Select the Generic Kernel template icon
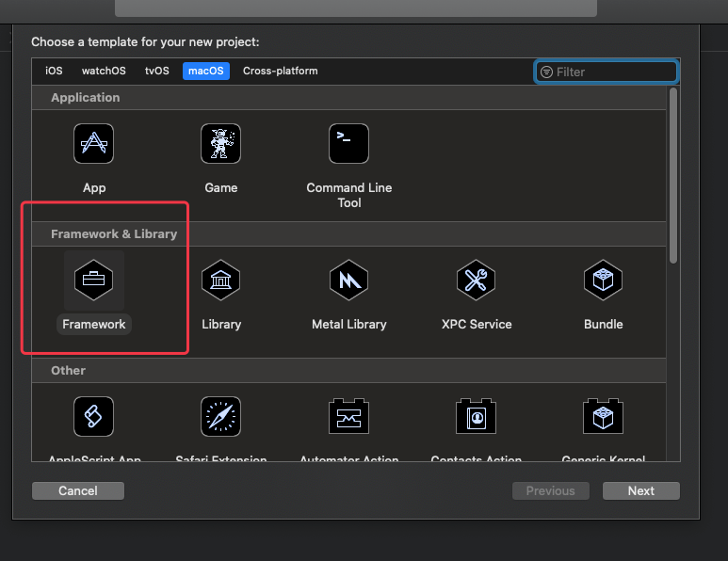 603,416
